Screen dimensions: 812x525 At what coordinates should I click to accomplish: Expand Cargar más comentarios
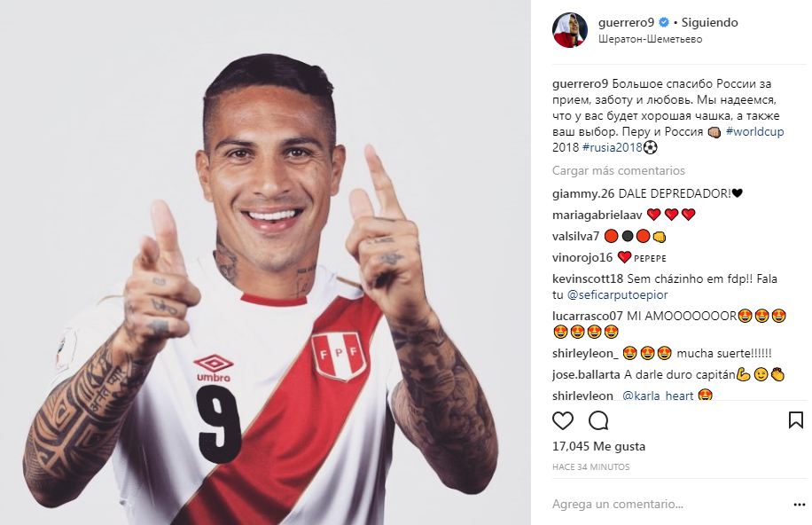619,170
